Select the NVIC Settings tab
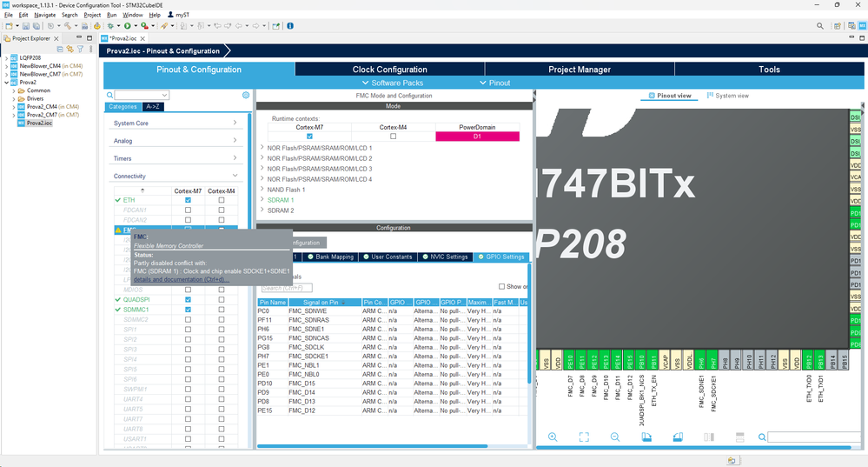The width and height of the screenshot is (868, 467). pyautogui.click(x=445, y=257)
